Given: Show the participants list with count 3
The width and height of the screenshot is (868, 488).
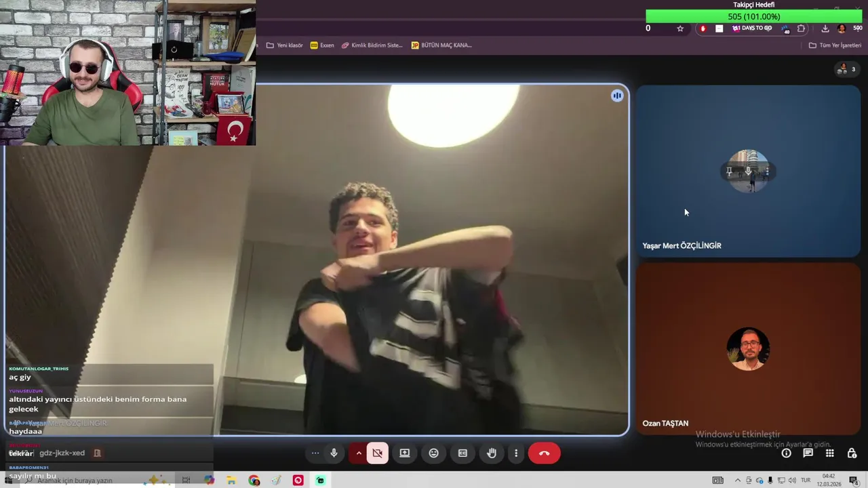Looking at the screenshot, I should point(846,69).
